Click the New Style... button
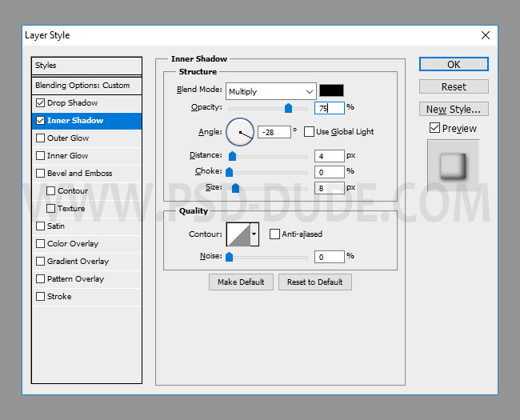 [x=453, y=109]
